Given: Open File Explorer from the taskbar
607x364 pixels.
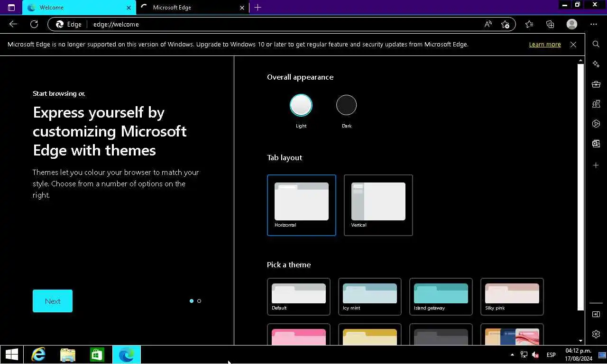Looking at the screenshot, I should click(68, 355).
